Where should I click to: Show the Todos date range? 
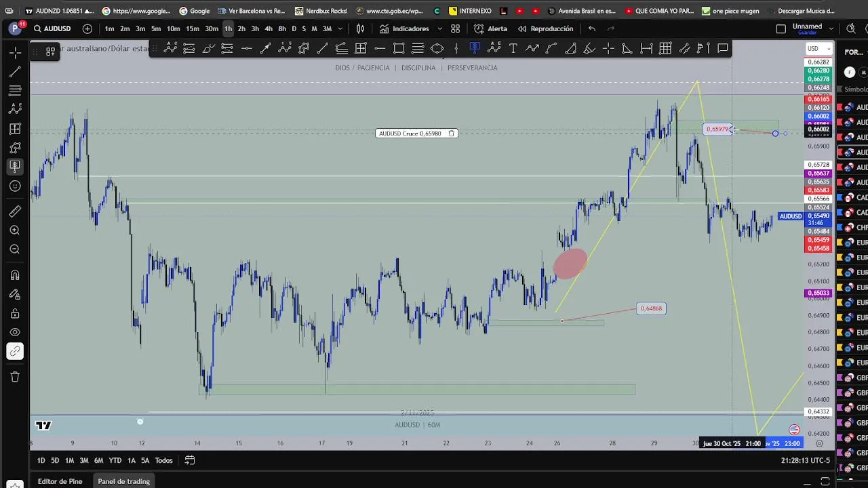point(163,461)
